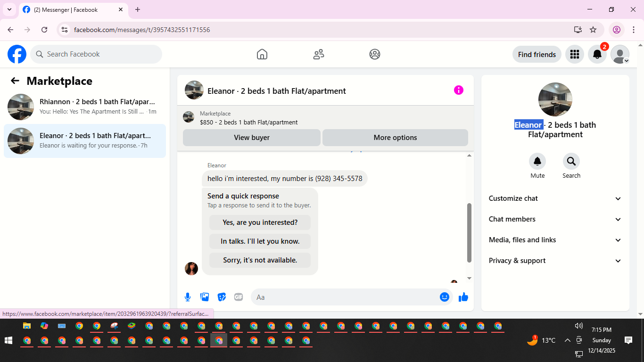Reload the page with the refresh icon
Screen dimensions: 644x362
[x=44, y=30]
